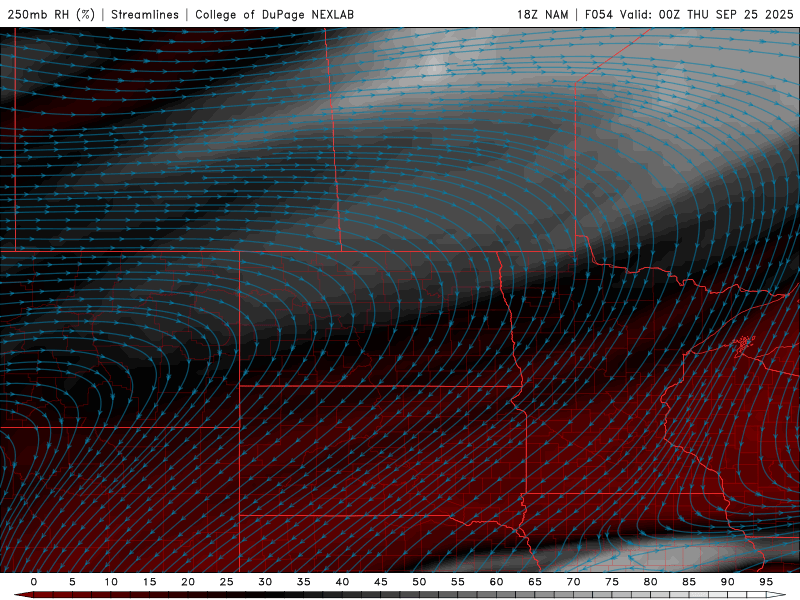This screenshot has height=600, width=800.
Task: Click colorbar tick label '60'
Action: pos(496,582)
